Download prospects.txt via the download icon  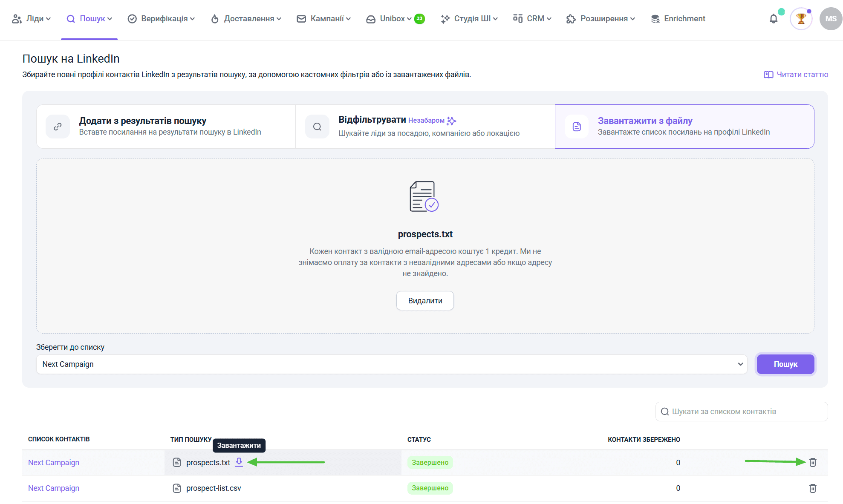[x=239, y=462]
